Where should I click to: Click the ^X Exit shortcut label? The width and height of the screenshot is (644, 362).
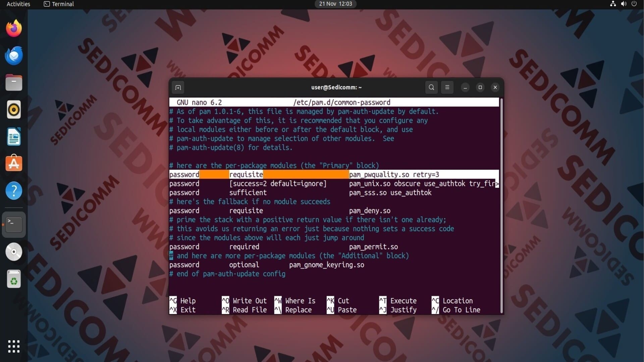tap(182, 310)
